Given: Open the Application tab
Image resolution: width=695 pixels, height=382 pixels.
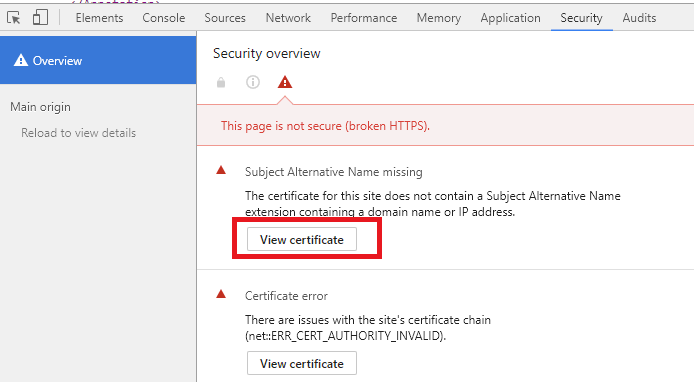Looking at the screenshot, I should (x=510, y=18).
